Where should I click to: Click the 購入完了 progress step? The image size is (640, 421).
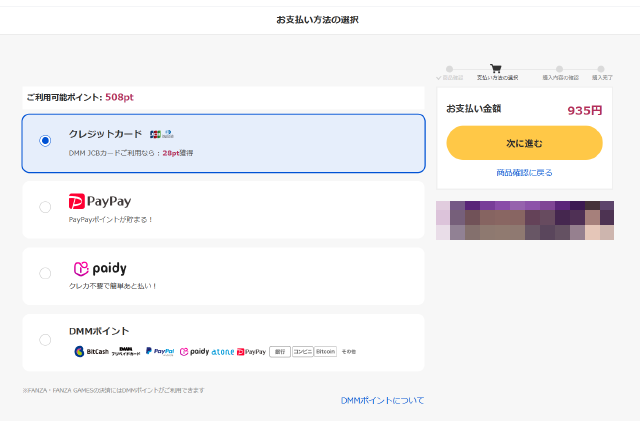tap(601, 72)
